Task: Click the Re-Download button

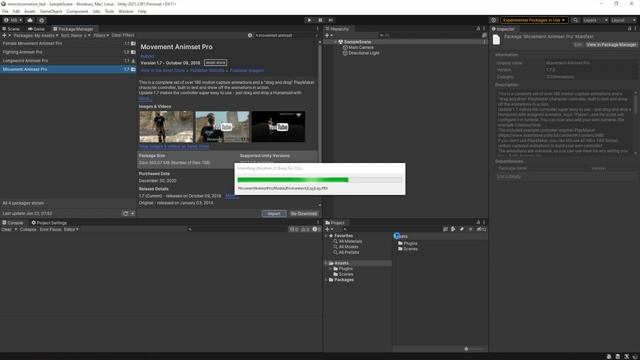Action: (304, 213)
